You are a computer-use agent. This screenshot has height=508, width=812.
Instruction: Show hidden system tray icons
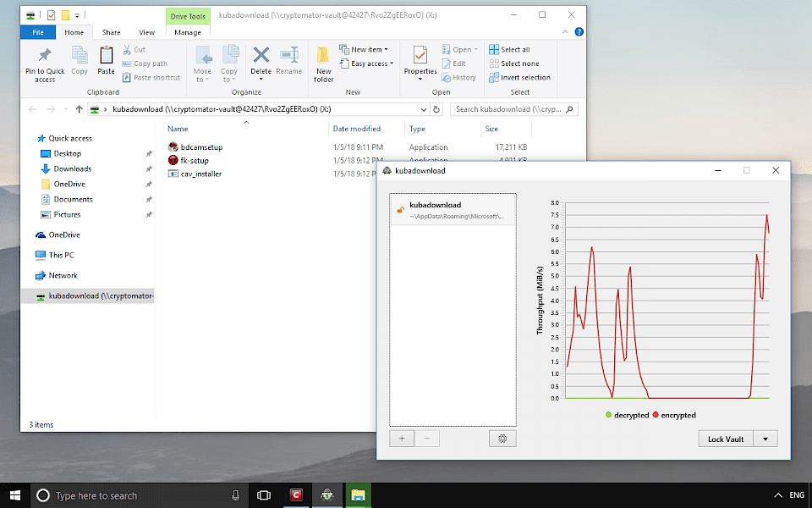click(x=777, y=495)
